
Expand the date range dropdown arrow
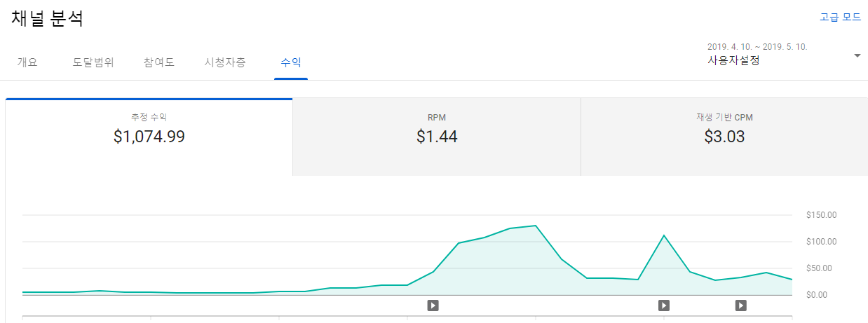857,55
